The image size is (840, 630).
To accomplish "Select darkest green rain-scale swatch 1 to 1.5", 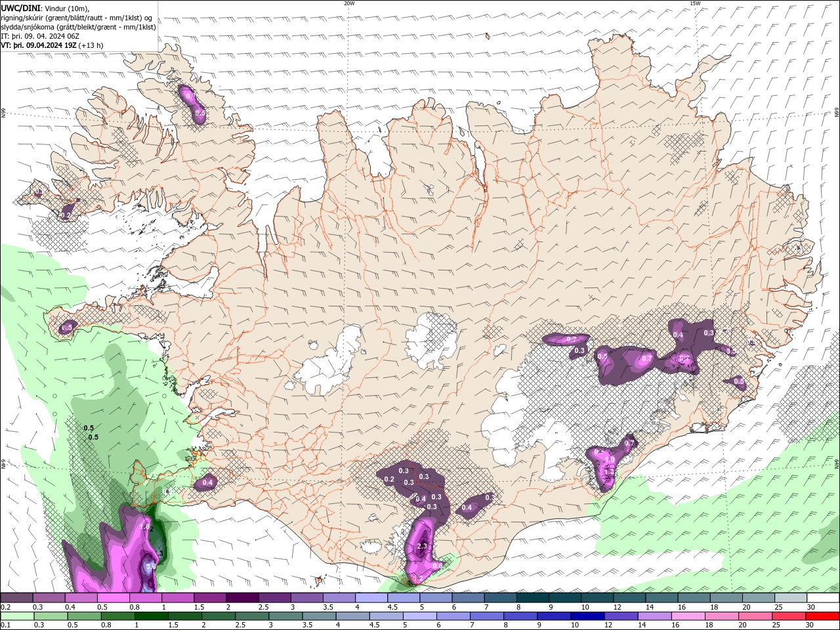I will (x=151, y=616).
